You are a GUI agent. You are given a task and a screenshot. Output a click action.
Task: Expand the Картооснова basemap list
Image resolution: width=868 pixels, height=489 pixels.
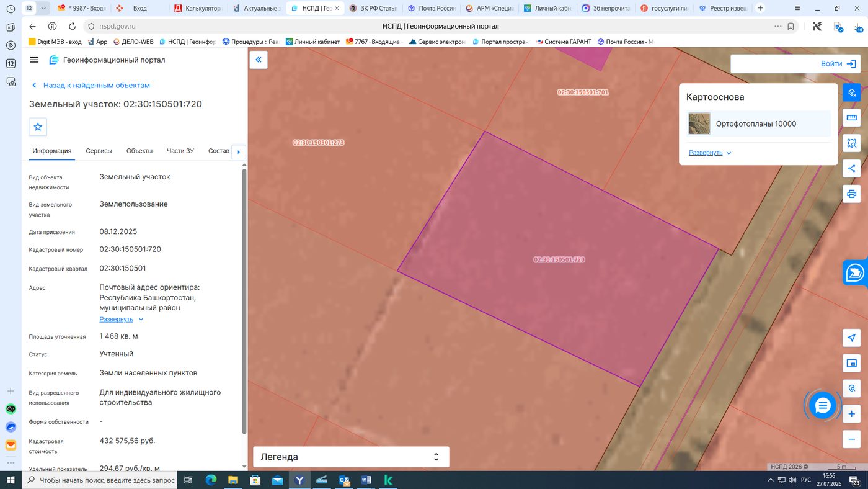tap(710, 153)
